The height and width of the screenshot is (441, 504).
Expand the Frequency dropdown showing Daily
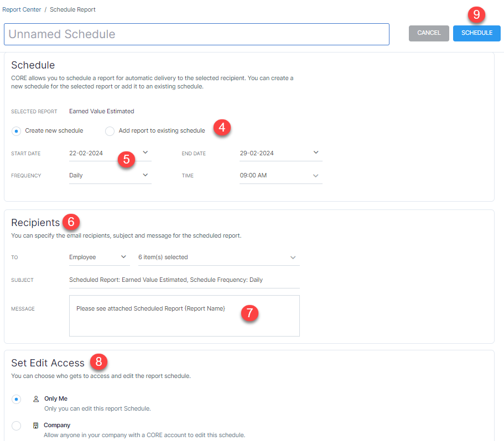pyautogui.click(x=144, y=175)
